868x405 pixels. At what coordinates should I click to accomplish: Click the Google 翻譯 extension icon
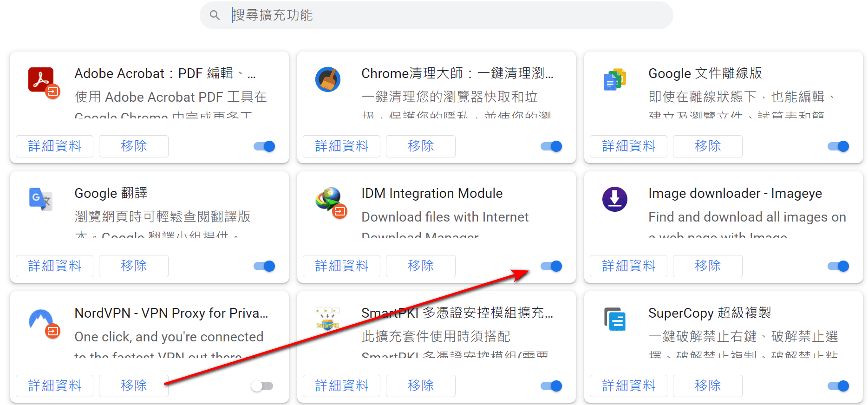tap(41, 199)
